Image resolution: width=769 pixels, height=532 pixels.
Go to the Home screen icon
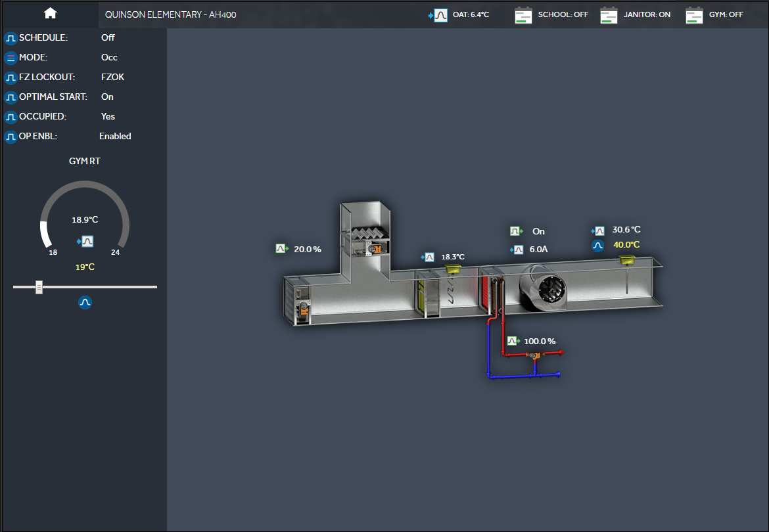click(50, 14)
